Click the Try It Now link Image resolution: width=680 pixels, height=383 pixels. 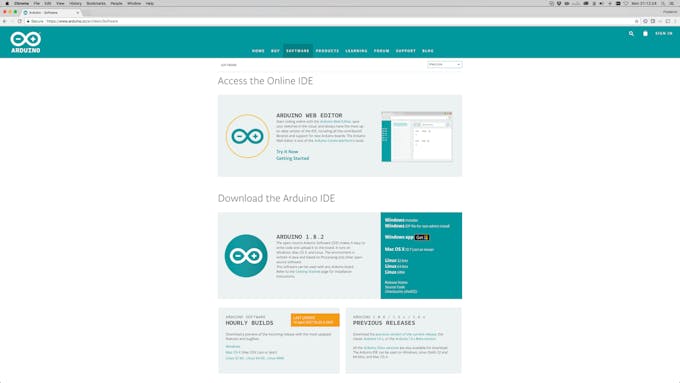point(287,152)
